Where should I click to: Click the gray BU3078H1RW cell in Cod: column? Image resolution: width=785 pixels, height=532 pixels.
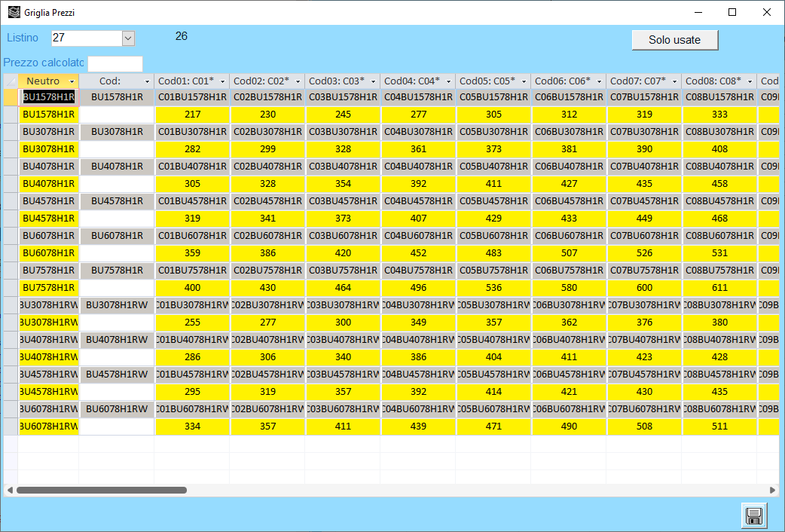117,305
